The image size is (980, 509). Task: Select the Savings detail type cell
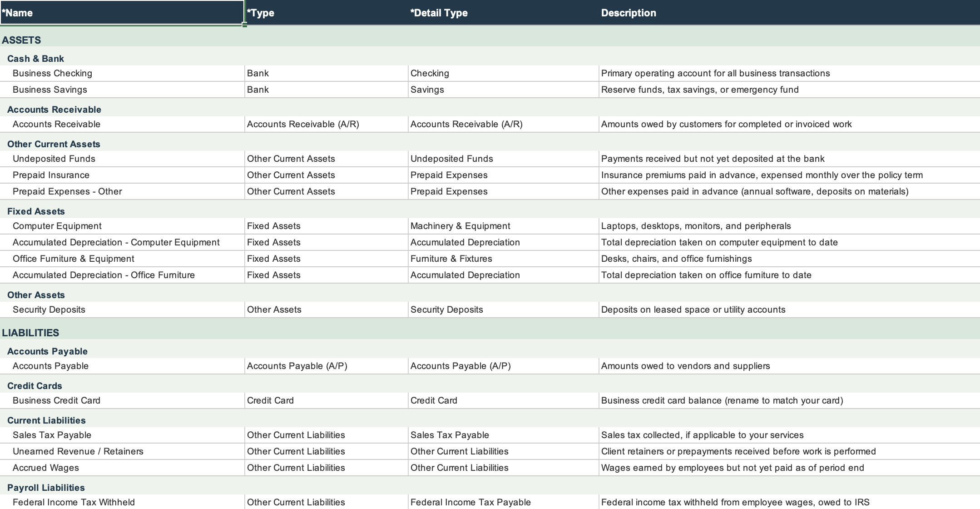[504, 90]
